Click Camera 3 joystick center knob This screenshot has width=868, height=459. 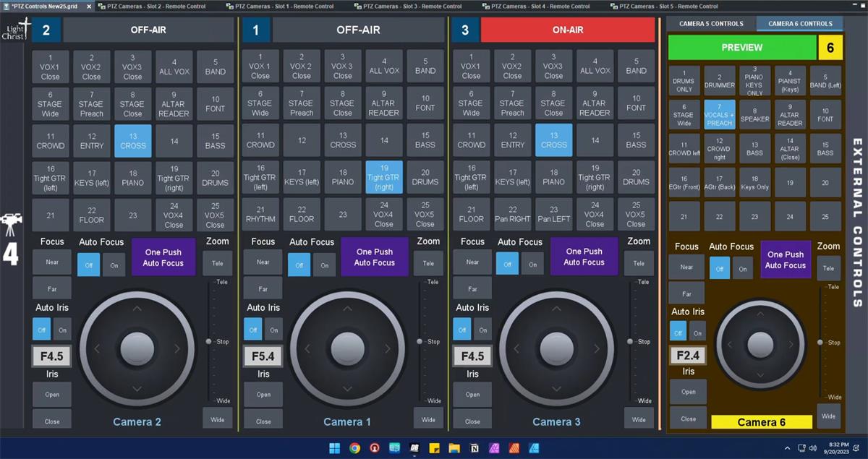[x=557, y=349]
